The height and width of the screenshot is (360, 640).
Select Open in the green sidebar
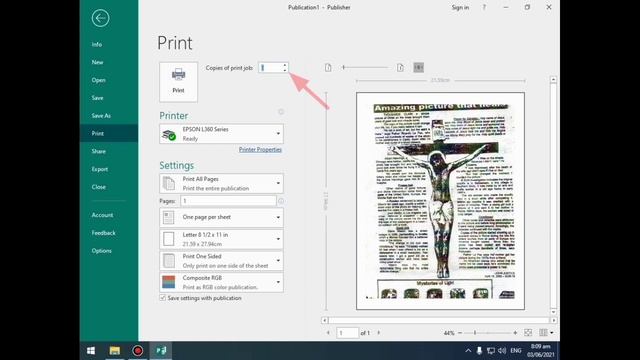pos(98,80)
